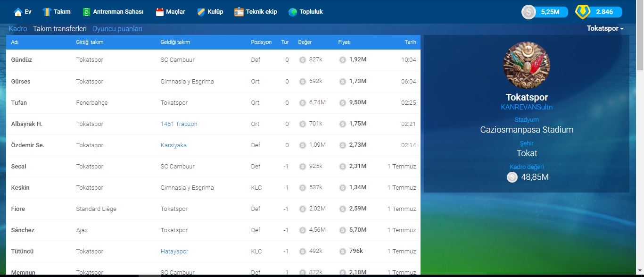This screenshot has height=277, width=644.
Task: Select the Takım transferleri tab
Action: tap(60, 29)
